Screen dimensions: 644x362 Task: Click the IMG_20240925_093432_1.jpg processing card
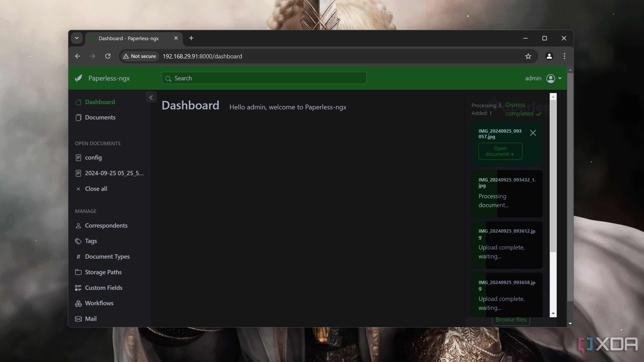pos(507,194)
